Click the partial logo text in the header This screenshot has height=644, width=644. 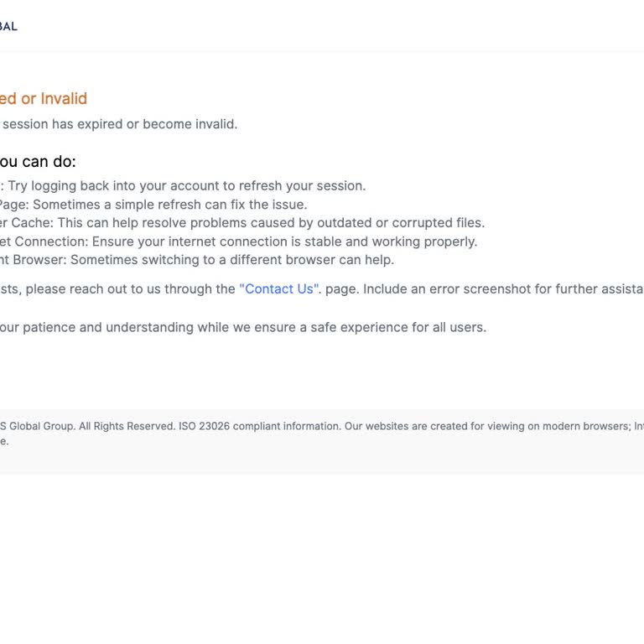coord(8,26)
